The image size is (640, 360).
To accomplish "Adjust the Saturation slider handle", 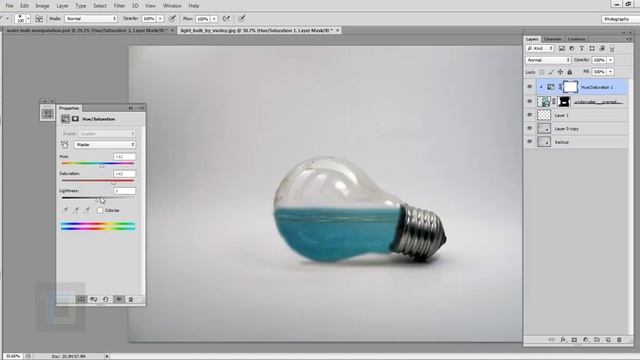I will 113,182.
